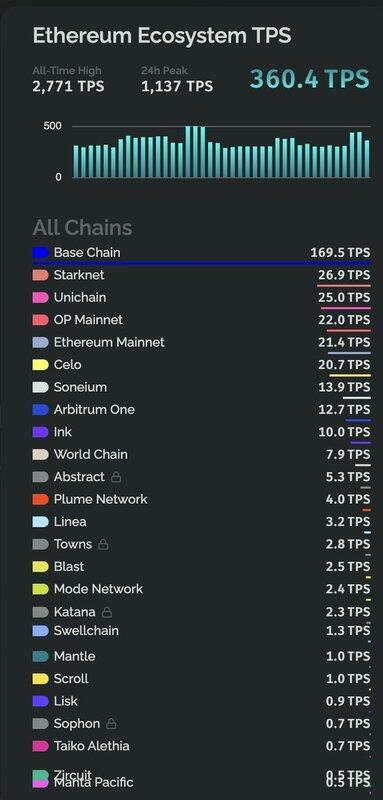The width and height of the screenshot is (383, 800).
Task: Click the pink Unichain color marker
Action: tap(40, 297)
